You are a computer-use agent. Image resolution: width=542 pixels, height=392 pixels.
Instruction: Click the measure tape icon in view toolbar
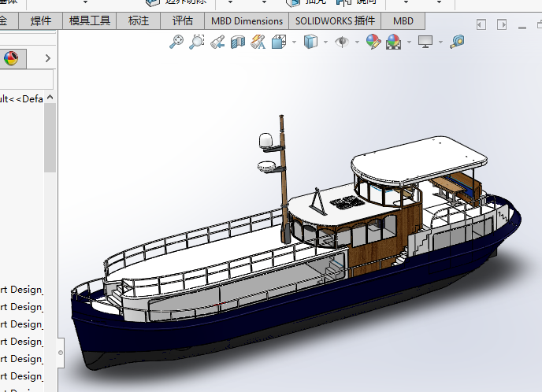click(458, 42)
